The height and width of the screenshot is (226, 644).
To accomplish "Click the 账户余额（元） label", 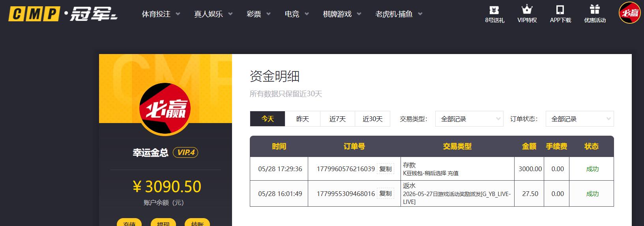I will point(164,203).
